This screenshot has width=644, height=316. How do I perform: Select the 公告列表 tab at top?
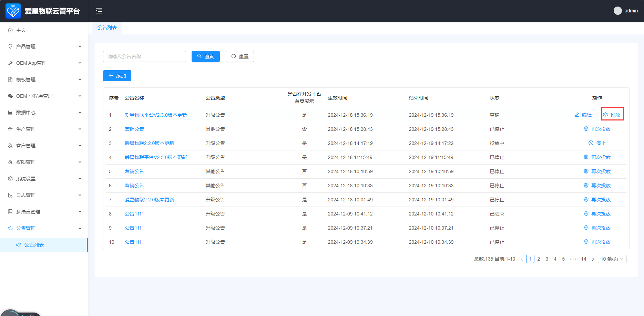tap(107, 28)
